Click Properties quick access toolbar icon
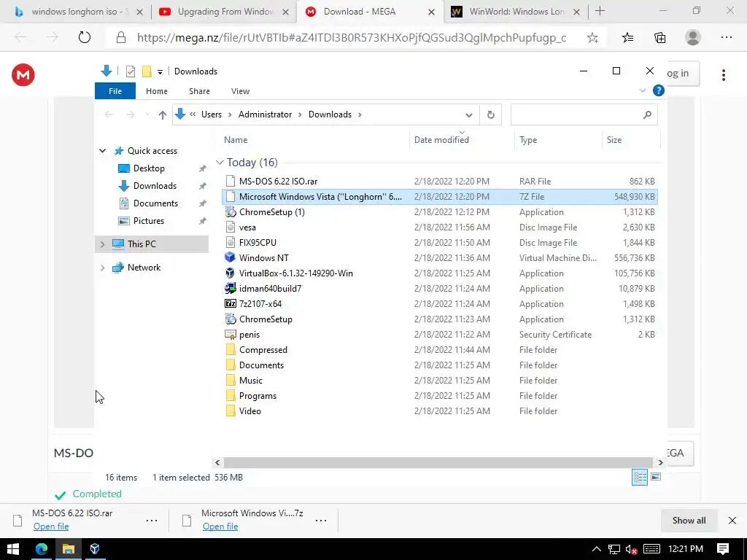 coord(130,71)
